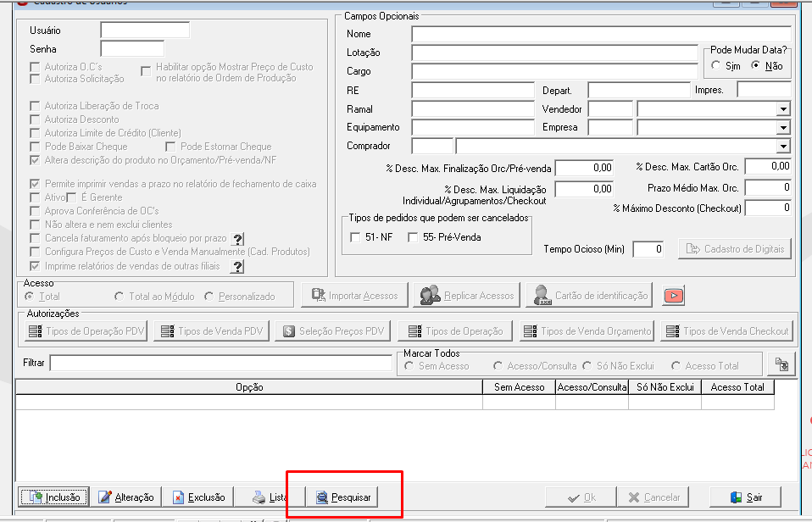Select Total ao Módulo access option
Image resolution: width=812 pixels, height=522 pixels.
(x=120, y=297)
